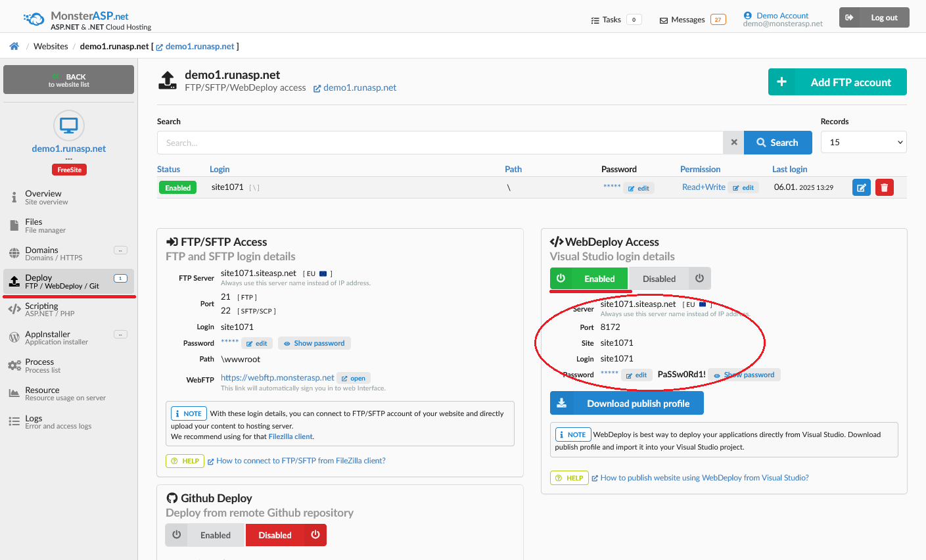The image size is (926, 560).
Task: Open Domains / HTTPS in the sidebar
Action: (68, 254)
